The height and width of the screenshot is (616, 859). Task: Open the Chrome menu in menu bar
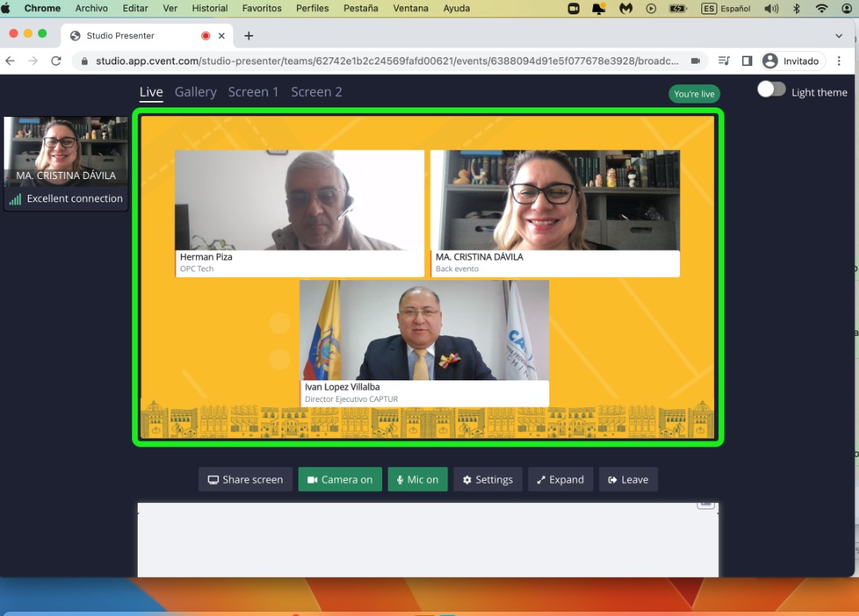[42, 8]
